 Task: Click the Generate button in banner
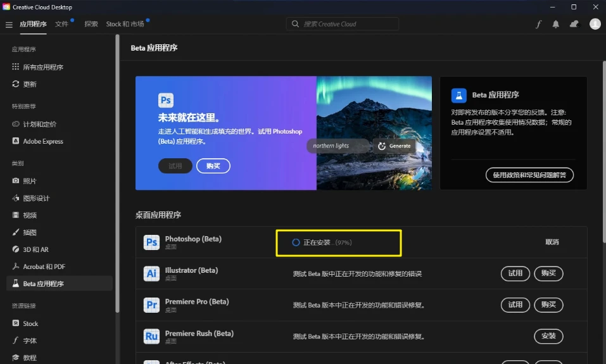click(x=395, y=146)
